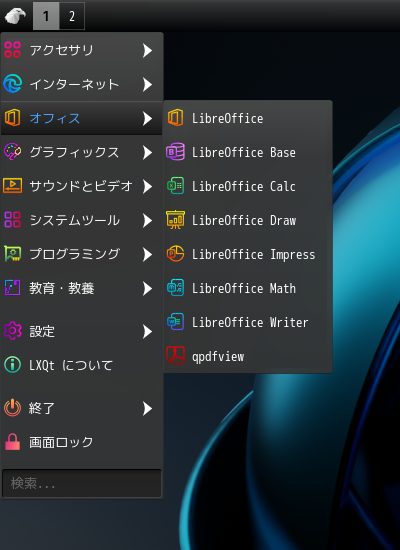Expand the 設定 submenu arrow
Image resolution: width=400 pixels, height=550 pixels.
click(148, 331)
